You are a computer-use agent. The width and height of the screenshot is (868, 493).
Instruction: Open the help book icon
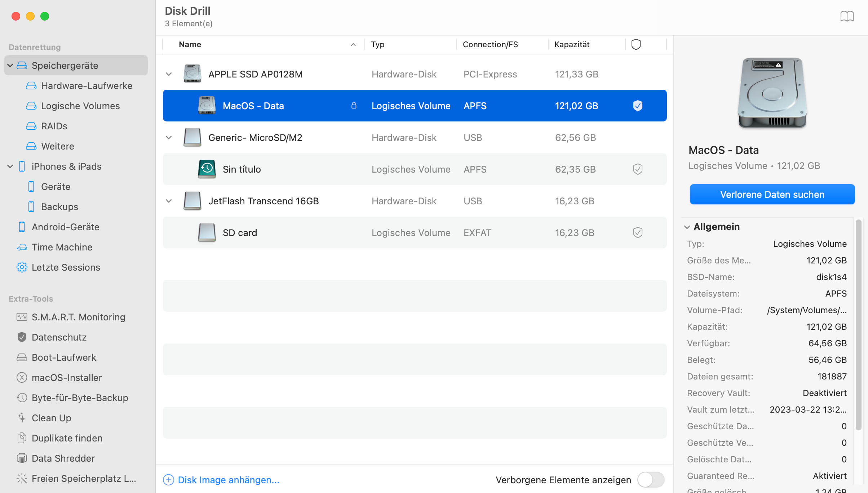point(847,16)
